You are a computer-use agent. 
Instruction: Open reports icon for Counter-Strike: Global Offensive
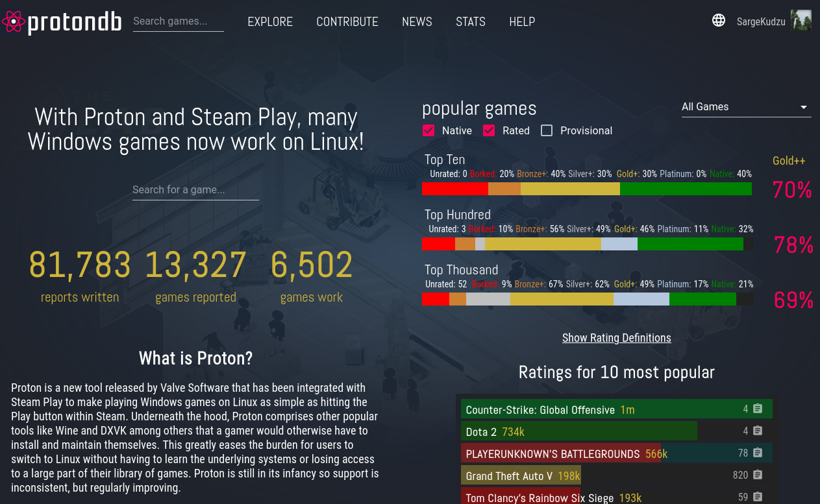point(758,409)
